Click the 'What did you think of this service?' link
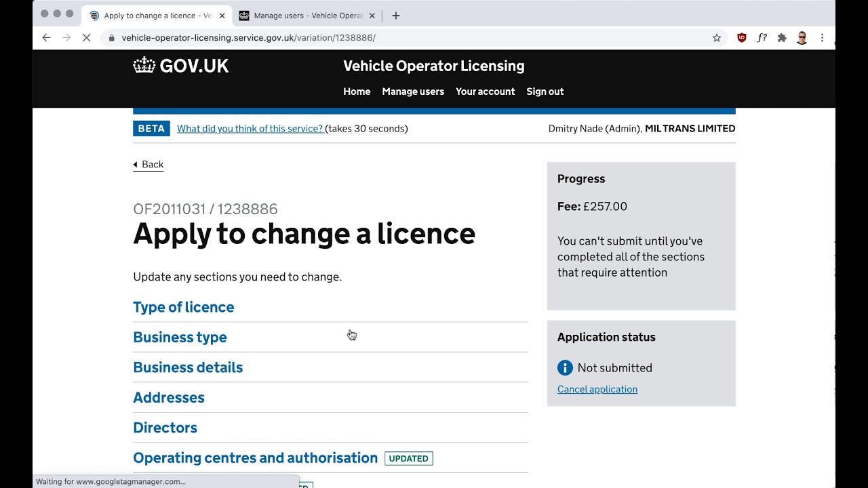This screenshot has width=868, height=488. [x=250, y=129]
